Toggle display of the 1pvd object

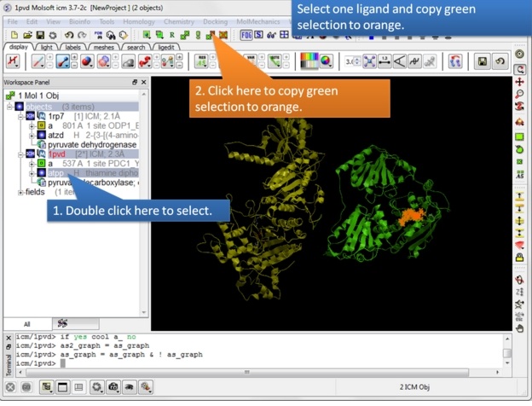click(31, 154)
